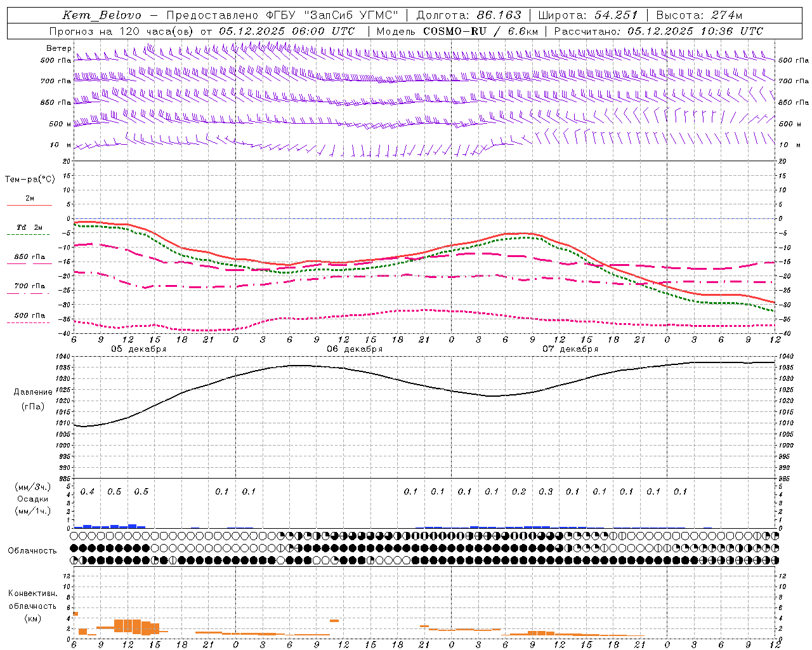Click the 0.2 precipitation value
This screenshot has height=650, width=812.
tap(519, 491)
